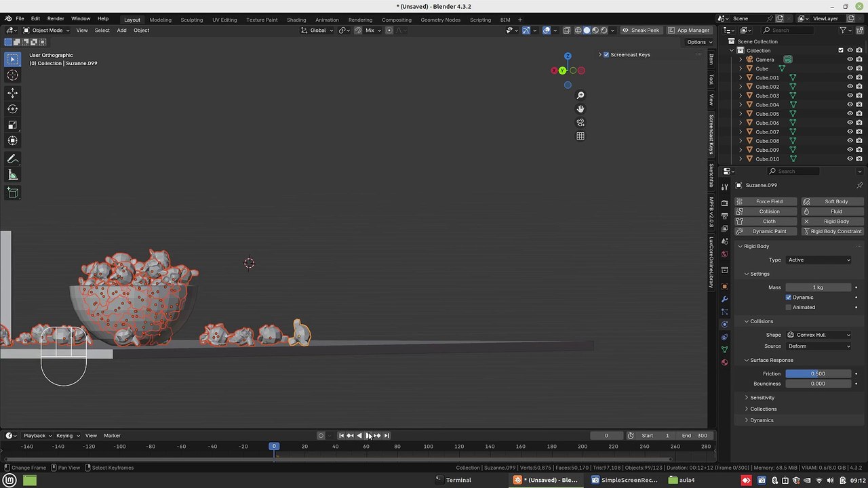Click the Sneak Peek button
Viewport: 868px width, 488px height.
click(640, 30)
